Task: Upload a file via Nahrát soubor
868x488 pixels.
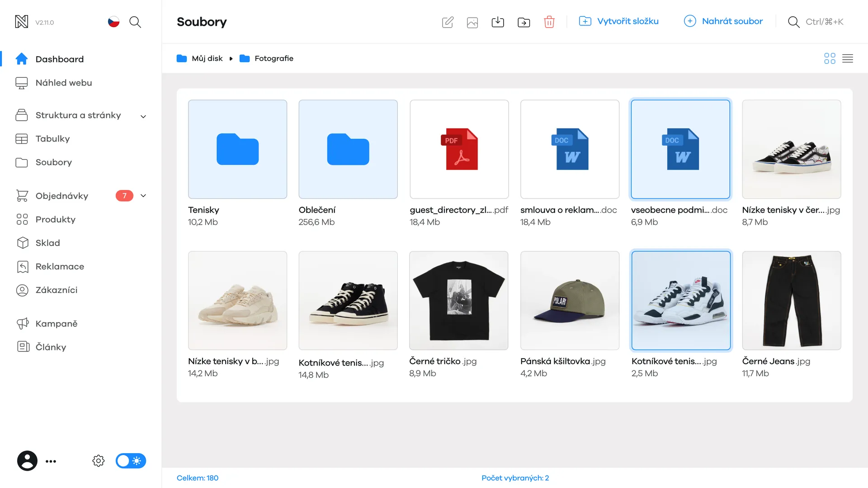Action: (723, 21)
